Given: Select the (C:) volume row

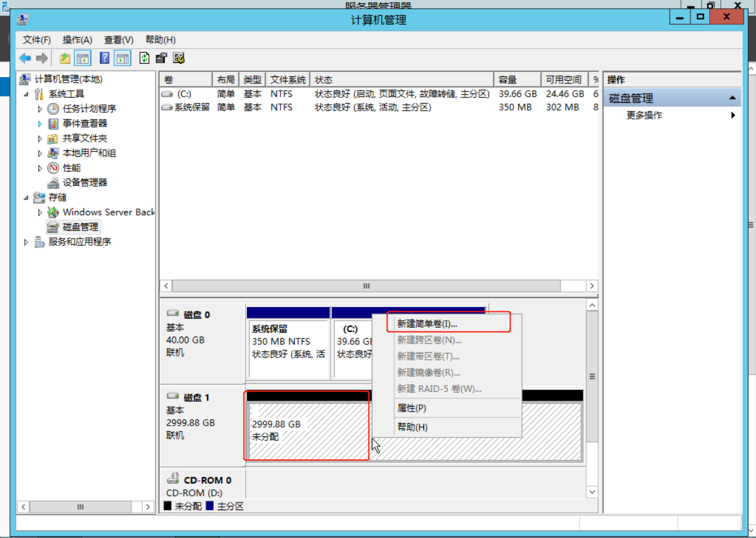Looking at the screenshot, I should (184, 94).
